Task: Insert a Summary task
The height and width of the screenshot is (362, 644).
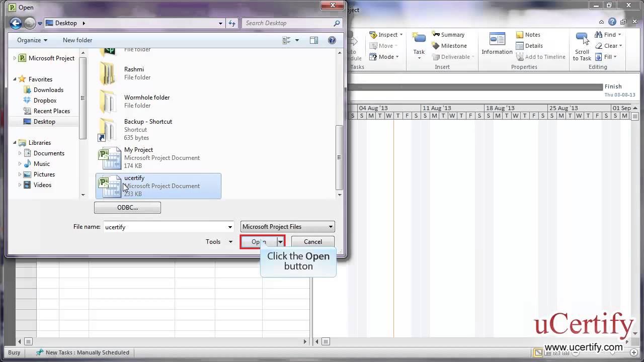Action: pyautogui.click(x=448, y=35)
